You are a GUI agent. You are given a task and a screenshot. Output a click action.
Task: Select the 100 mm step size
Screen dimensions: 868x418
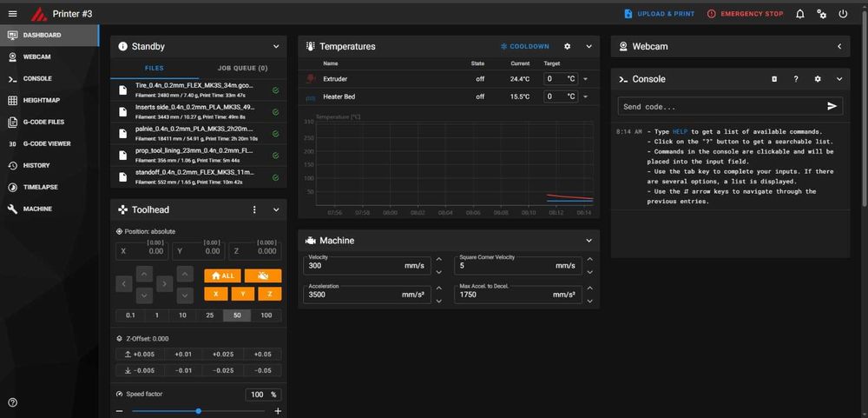[x=266, y=315]
